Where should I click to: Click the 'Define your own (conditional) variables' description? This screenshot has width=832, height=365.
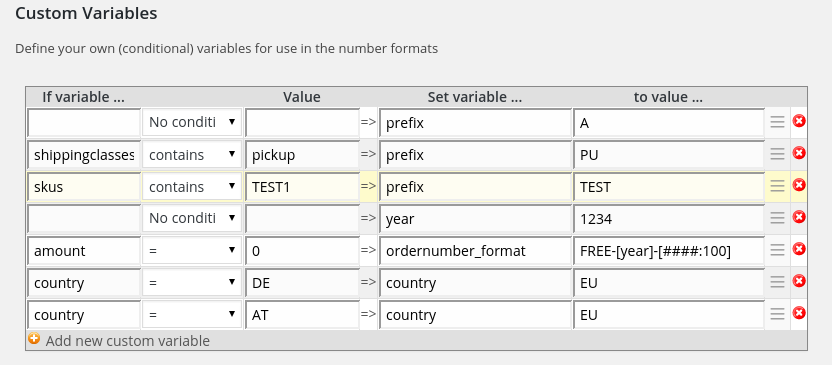(x=227, y=49)
